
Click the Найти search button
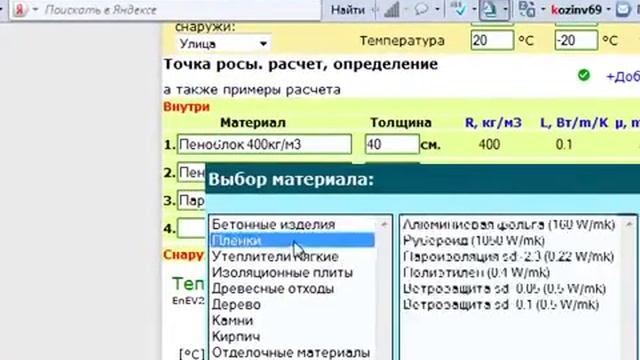tap(347, 9)
